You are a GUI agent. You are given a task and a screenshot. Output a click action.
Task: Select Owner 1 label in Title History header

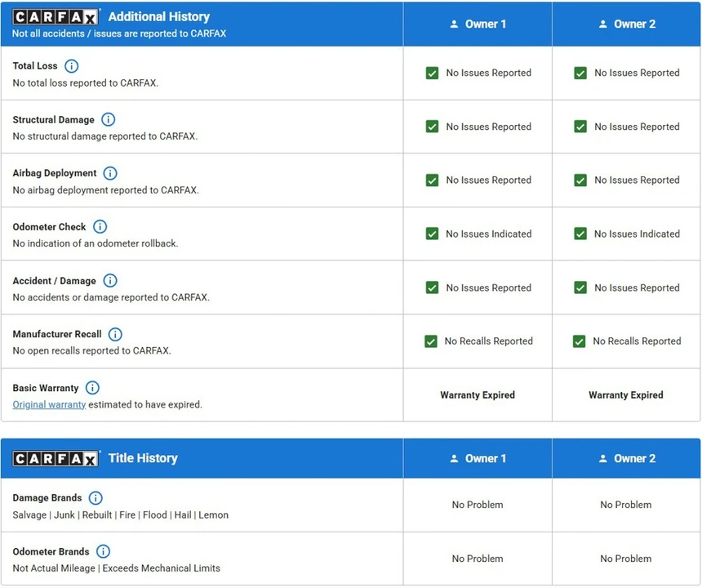coord(486,459)
